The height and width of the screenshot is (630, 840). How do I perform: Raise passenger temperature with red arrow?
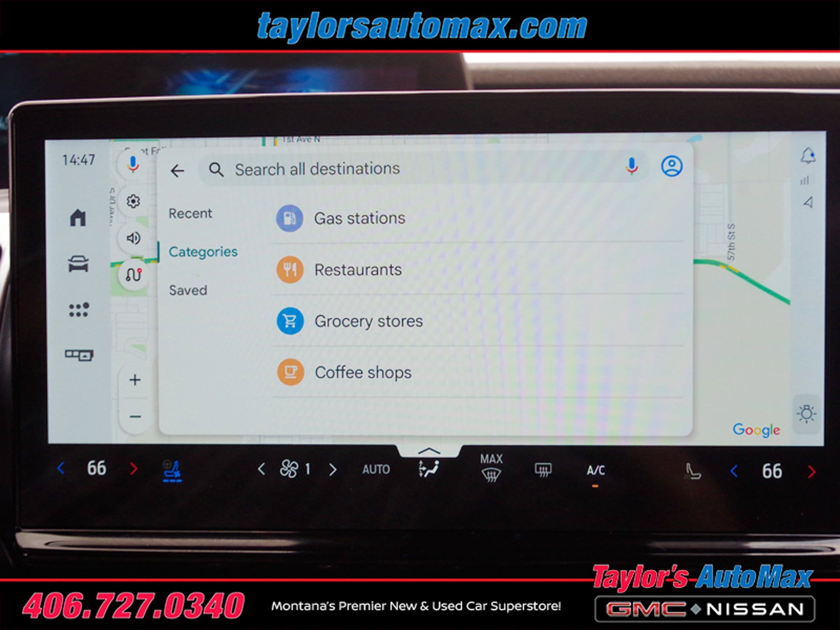tap(811, 472)
